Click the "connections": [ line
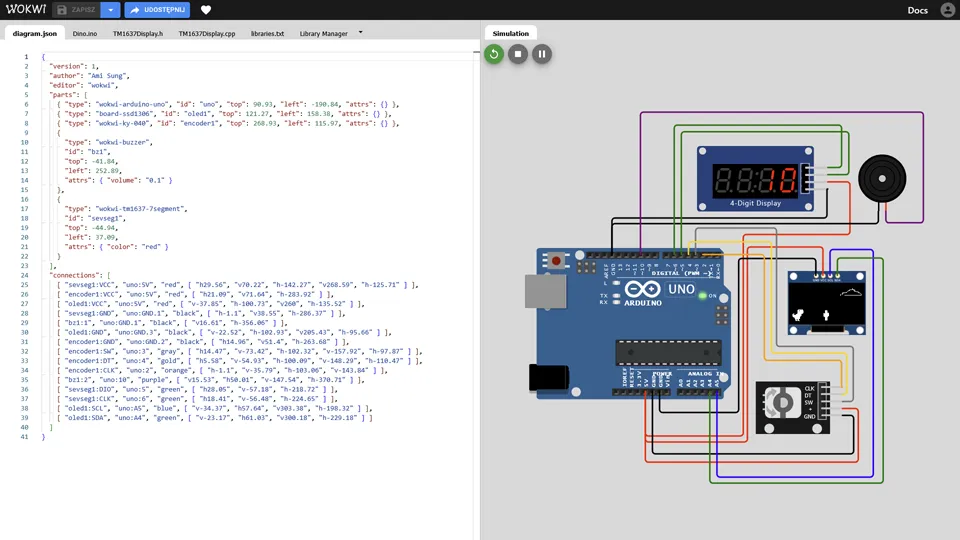 tap(80, 276)
